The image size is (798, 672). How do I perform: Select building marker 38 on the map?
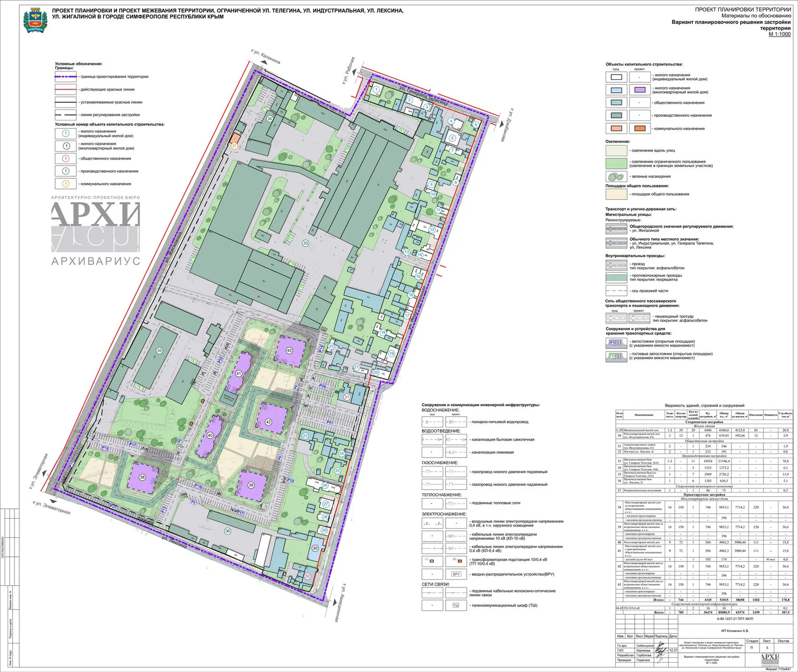click(x=142, y=477)
